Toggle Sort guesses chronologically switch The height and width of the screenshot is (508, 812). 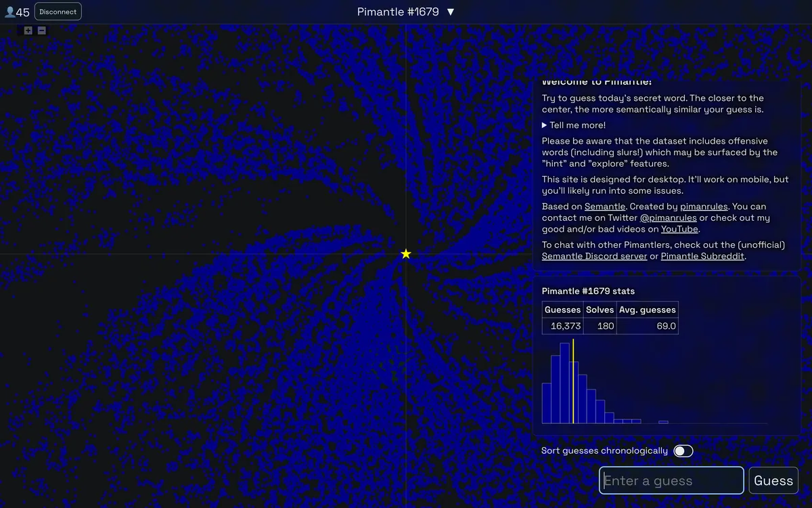[683, 451]
